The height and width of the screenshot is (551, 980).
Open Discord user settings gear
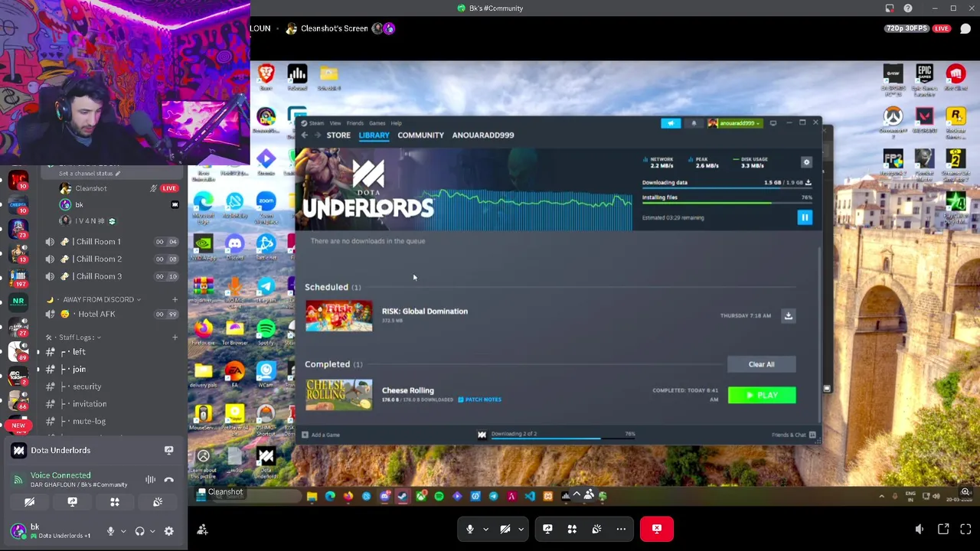[x=168, y=531]
